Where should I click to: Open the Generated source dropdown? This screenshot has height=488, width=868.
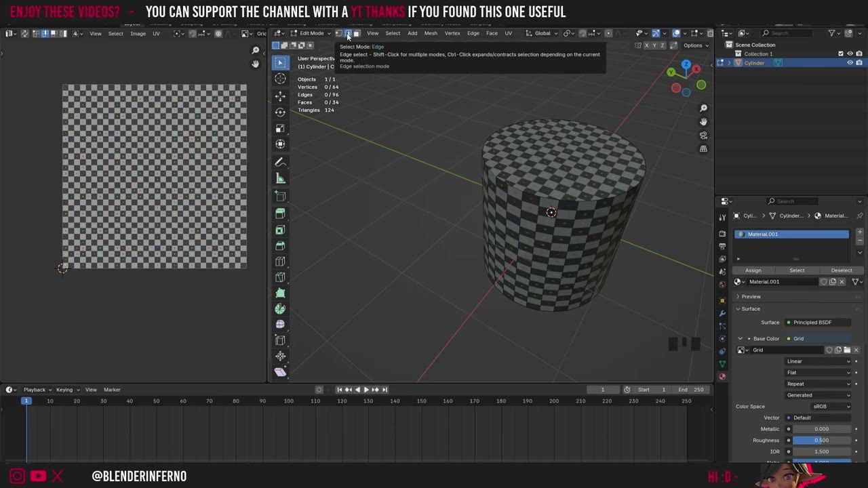click(818, 395)
